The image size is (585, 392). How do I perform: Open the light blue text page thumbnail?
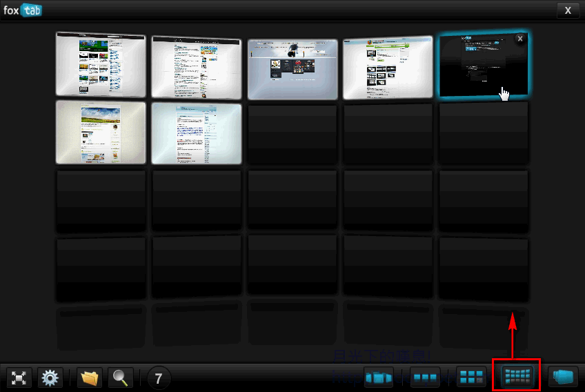[x=196, y=134]
